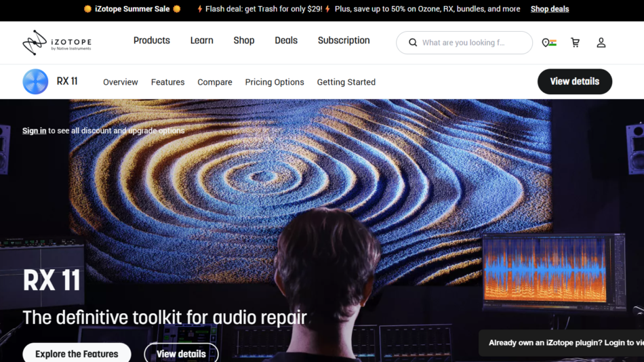Click the hero tagline about audio repair
The image size is (644, 362).
(x=164, y=318)
